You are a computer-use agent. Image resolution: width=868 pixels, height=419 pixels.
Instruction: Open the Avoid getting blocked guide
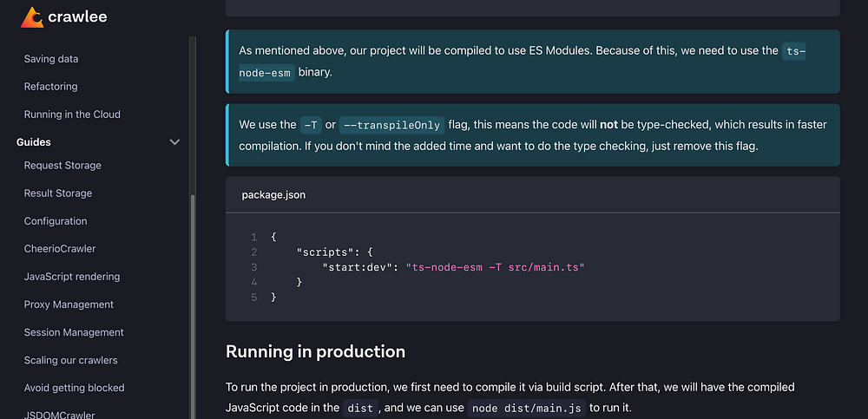(75, 388)
